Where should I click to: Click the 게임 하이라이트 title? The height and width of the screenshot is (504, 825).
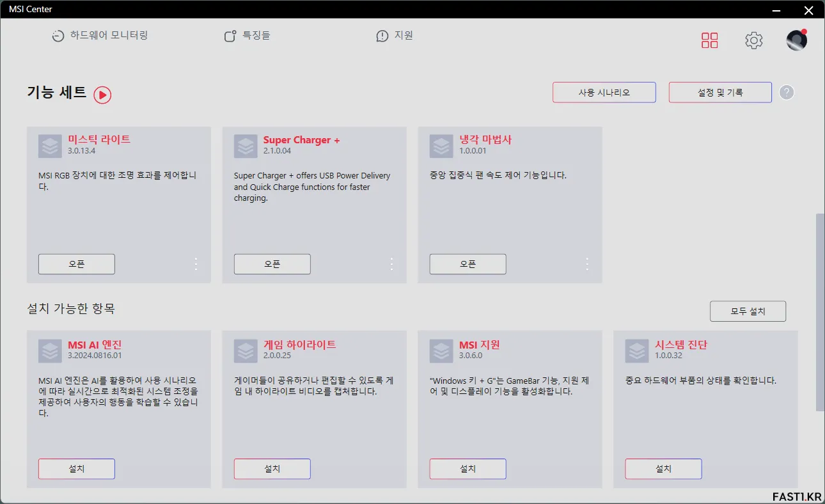[299, 345]
